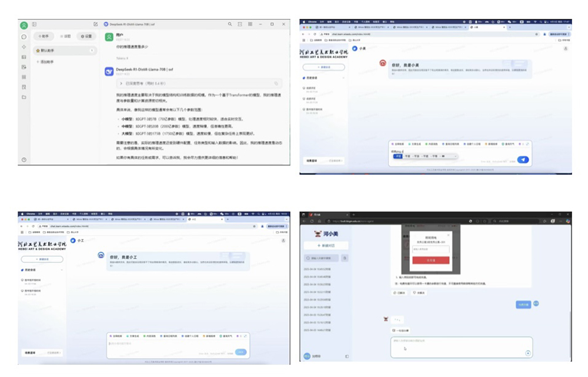Image resolution: width=588 pixels, height=377 pixels.
Task: Click the search icon in the DeepSeek chat header
Action: (x=230, y=24)
